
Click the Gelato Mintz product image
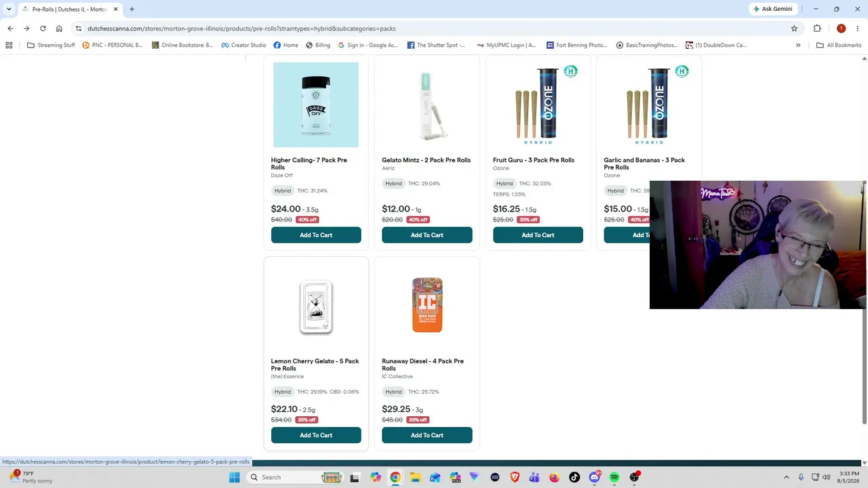click(427, 104)
